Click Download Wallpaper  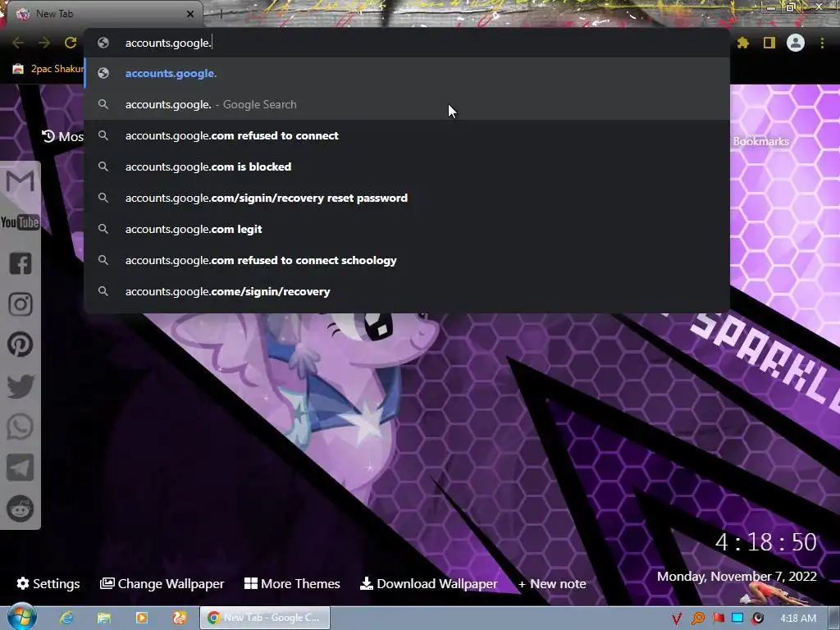tap(428, 583)
